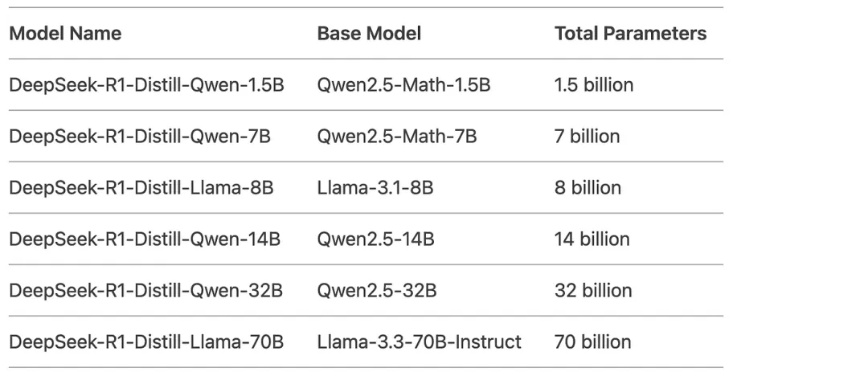Click the Total Parameters column header
The height and width of the screenshot is (372, 868).
(x=631, y=33)
